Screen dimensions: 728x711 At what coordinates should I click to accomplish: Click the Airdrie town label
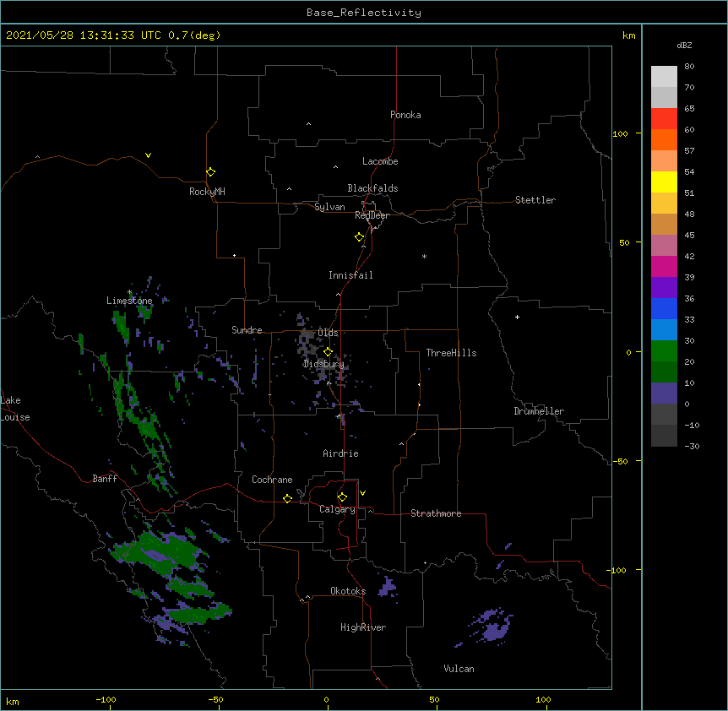point(340,453)
